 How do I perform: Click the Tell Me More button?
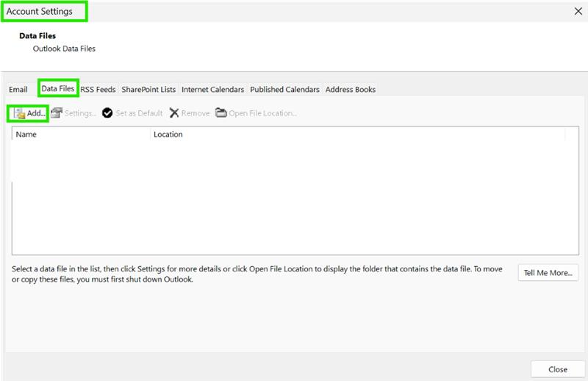[x=548, y=273]
